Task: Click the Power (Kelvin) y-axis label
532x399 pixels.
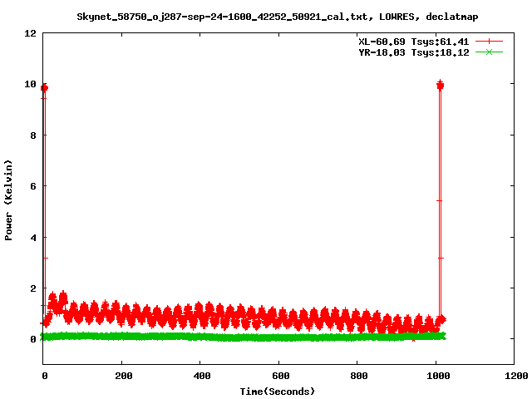Action: (x=8, y=200)
